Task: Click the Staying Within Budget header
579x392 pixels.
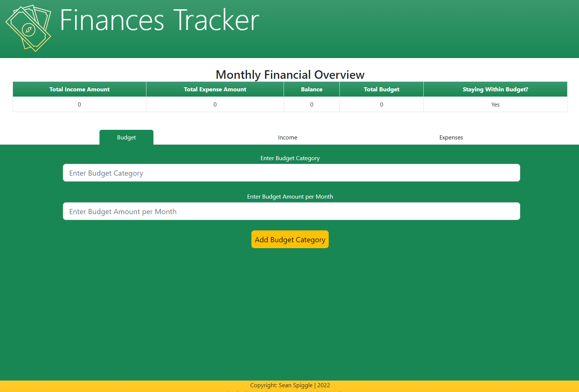Action: click(495, 89)
